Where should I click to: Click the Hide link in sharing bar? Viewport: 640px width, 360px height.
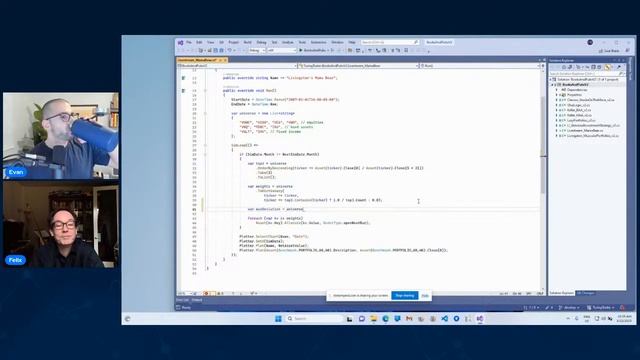click(x=425, y=296)
